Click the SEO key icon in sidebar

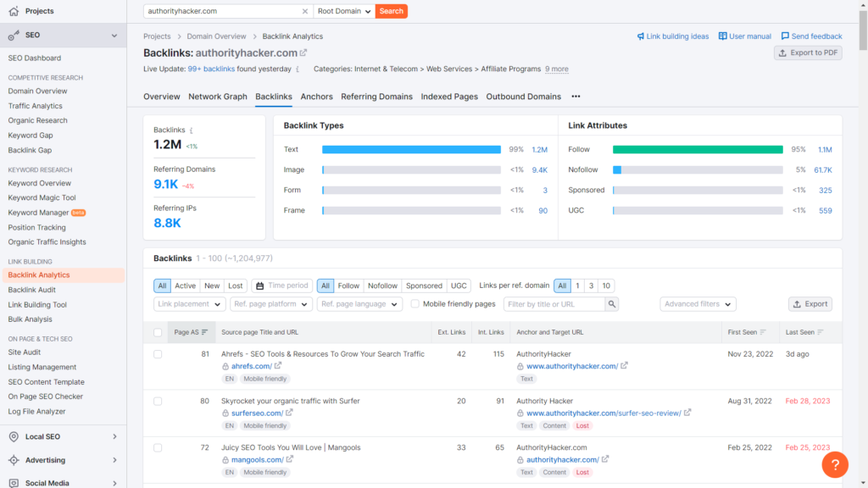tap(14, 36)
